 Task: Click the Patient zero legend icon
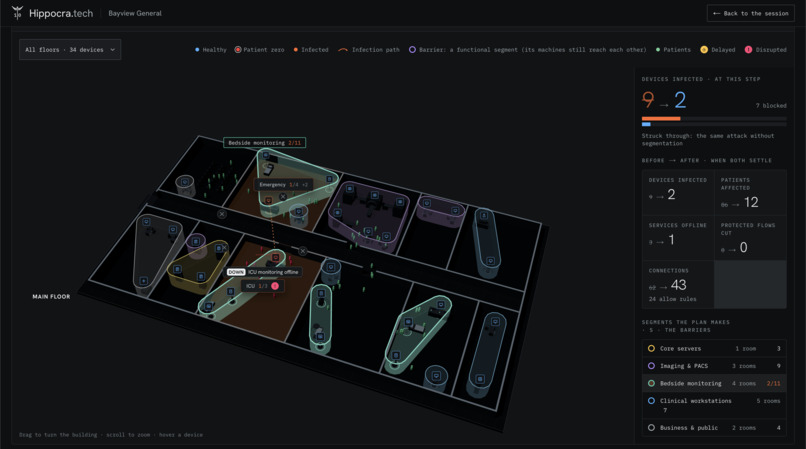click(x=238, y=50)
